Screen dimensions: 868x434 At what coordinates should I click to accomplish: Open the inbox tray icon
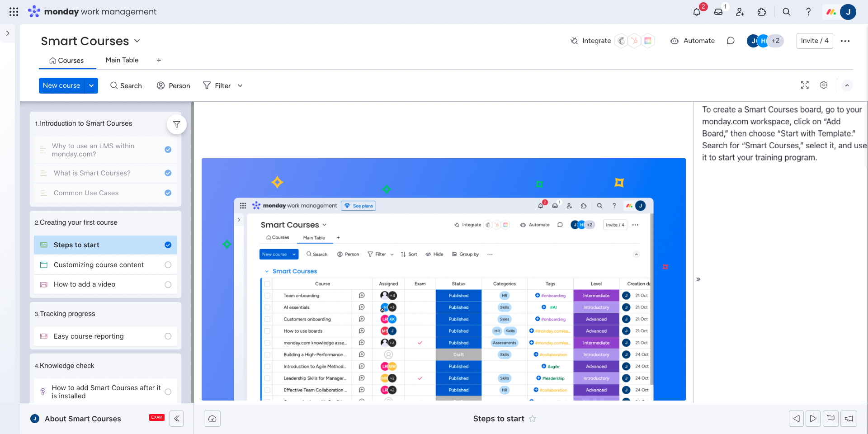coord(718,12)
